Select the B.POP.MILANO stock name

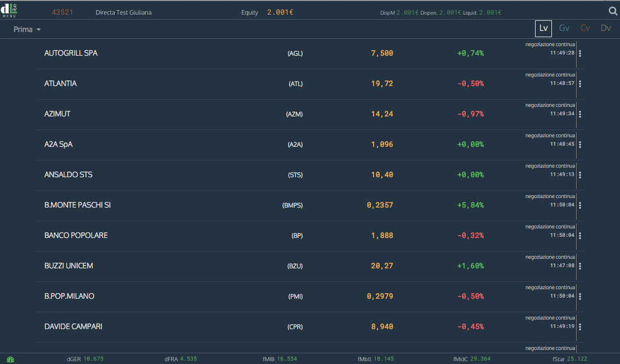coord(69,296)
